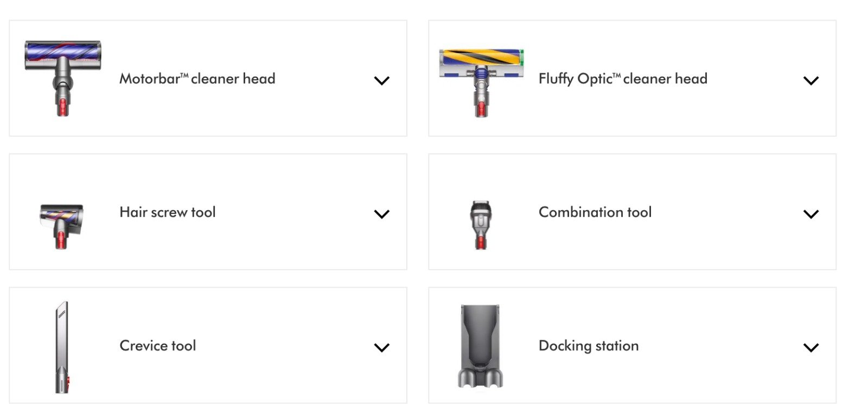Select the Combination tool product image
This screenshot has width=868, height=412.
pyautogui.click(x=480, y=224)
